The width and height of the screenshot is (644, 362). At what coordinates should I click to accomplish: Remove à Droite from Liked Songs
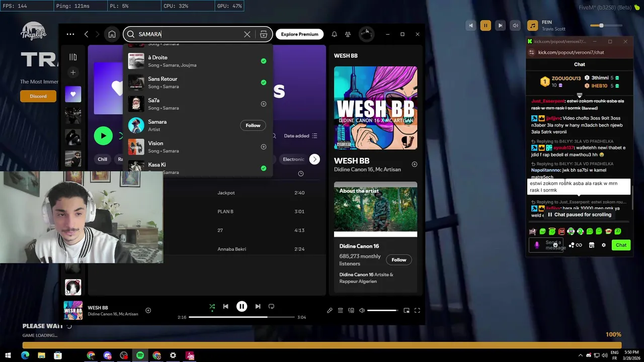click(264, 61)
